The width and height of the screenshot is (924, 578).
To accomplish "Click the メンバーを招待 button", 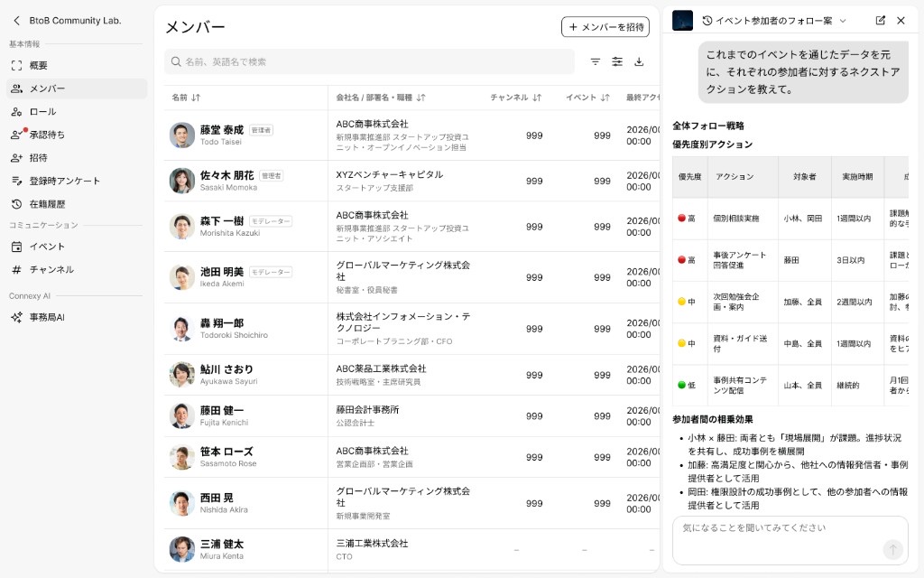I will tap(605, 27).
